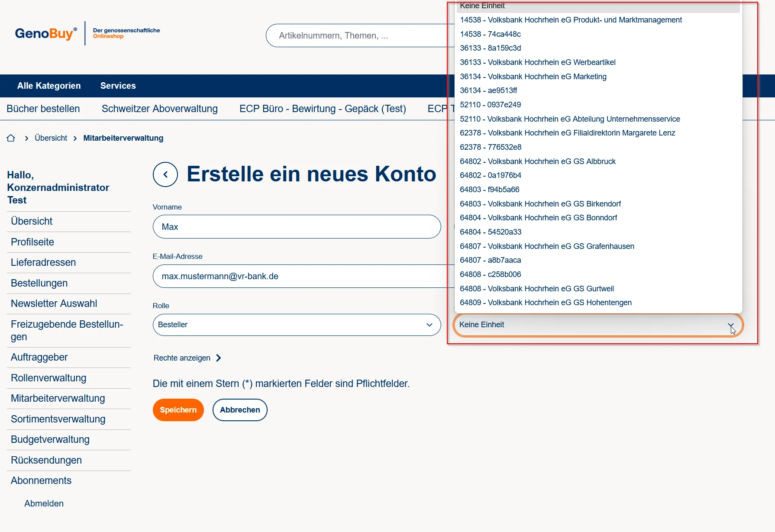
Task: Click the chevron next to Rechte anzeigen
Action: [x=219, y=358]
